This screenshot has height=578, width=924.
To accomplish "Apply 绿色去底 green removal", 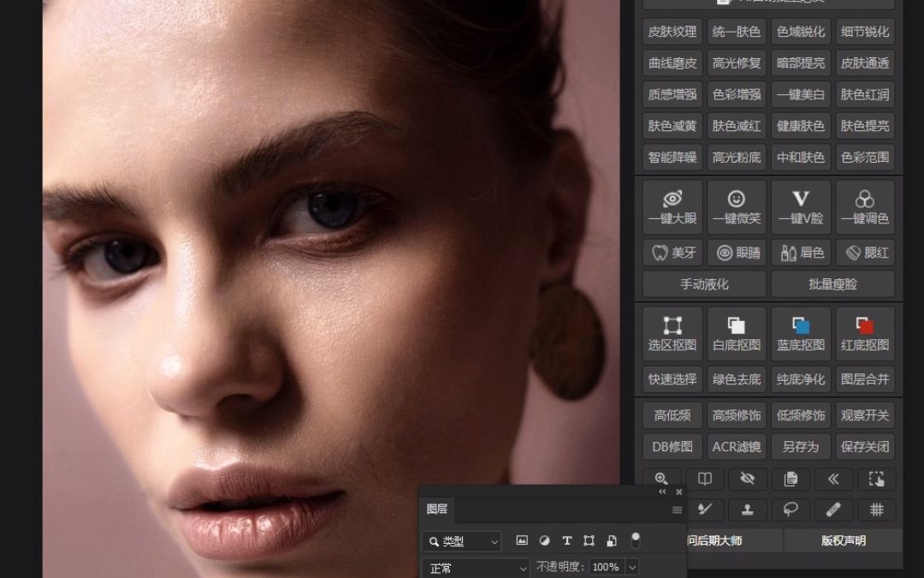I will tap(737, 379).
